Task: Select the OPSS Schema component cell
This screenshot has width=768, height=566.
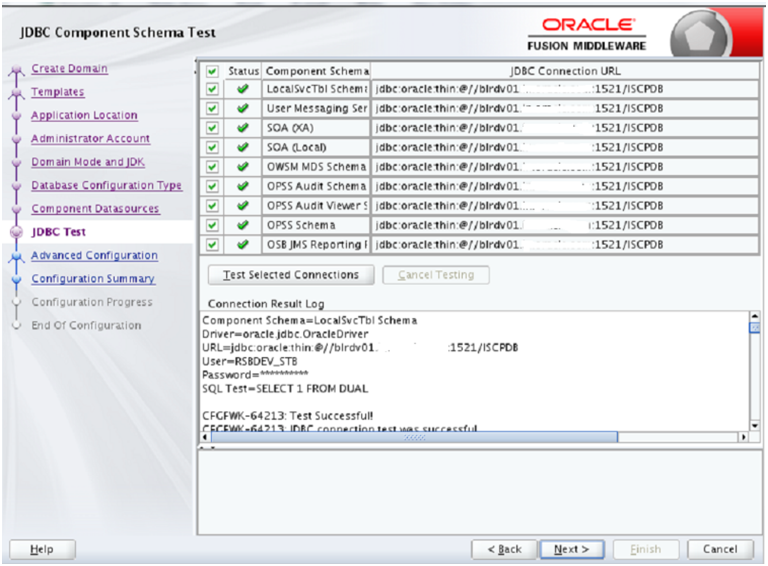Action: click(316, 225)
